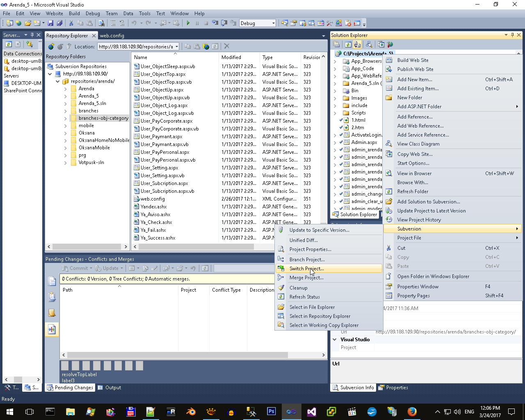Screen dimensions: 525x420
Task: Expand the Scripts folder in Solution Explorer
Action: coord(335,113)
